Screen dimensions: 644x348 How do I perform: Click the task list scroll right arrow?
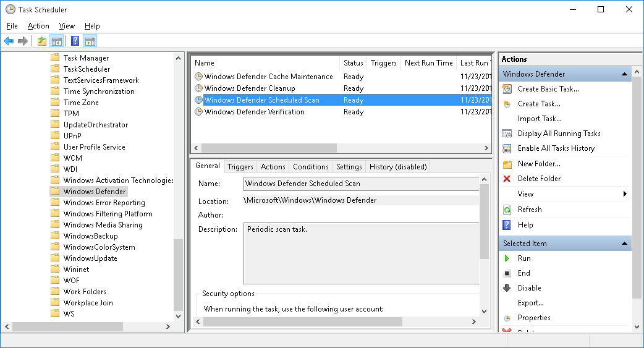click(486, 148)
